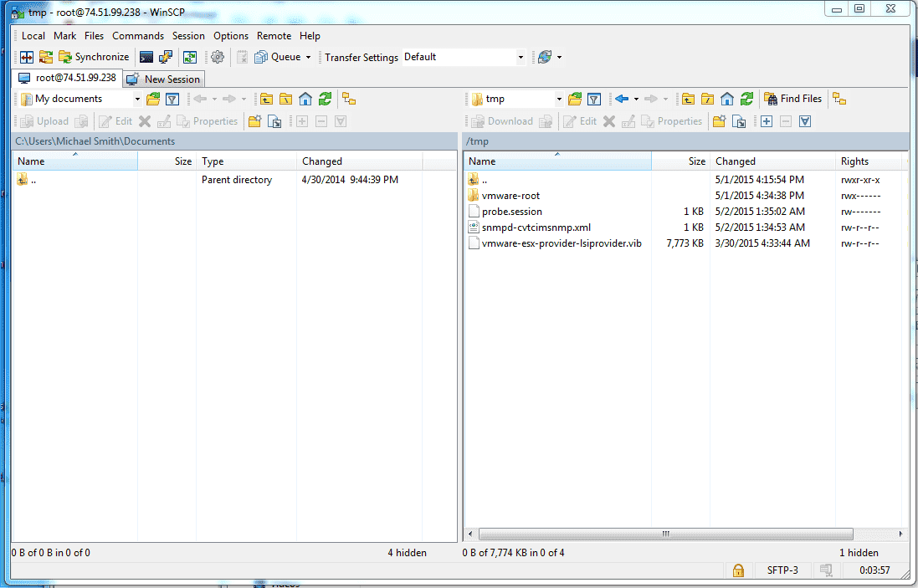Open the Commands menu
918x588 pixels.
[x=138, y=36]
